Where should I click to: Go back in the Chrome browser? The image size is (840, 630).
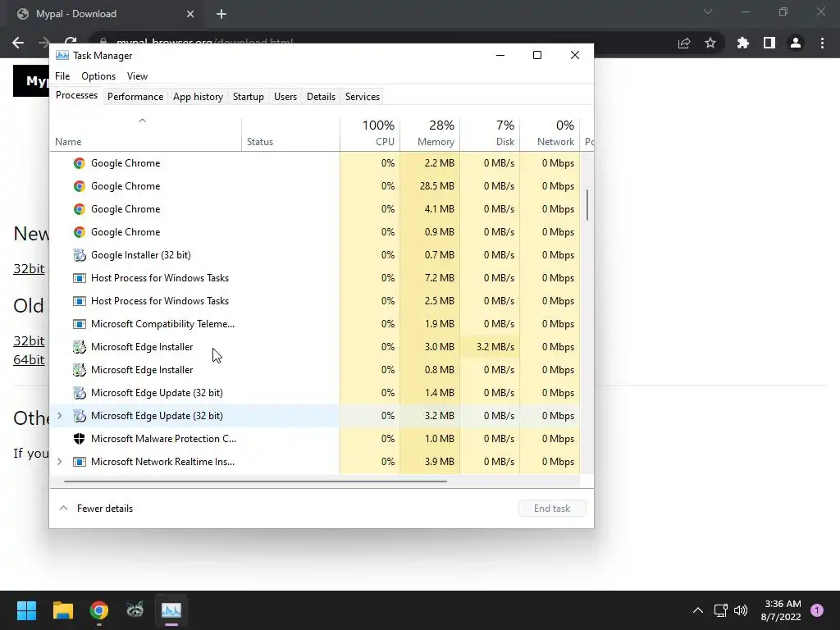pyautogui.click(x=18, y=43)
